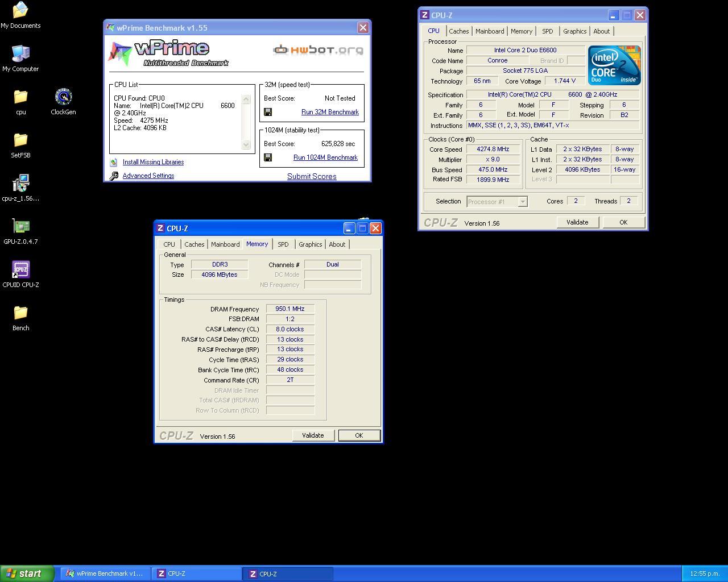Open SPD tab in CPU window
This screenshot has width=728, height=582.
coord(547,31)
